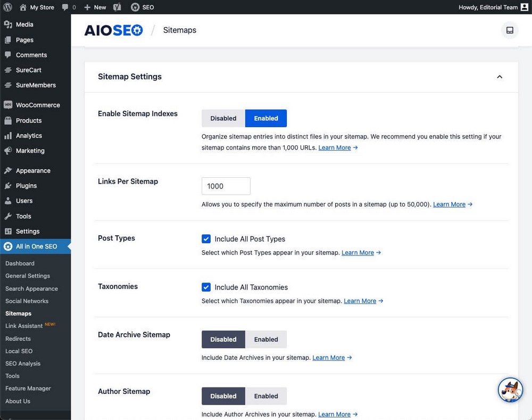The image size is (532, 420).
Task: Open SEO gear menu in admin bar
Action: 135,7
